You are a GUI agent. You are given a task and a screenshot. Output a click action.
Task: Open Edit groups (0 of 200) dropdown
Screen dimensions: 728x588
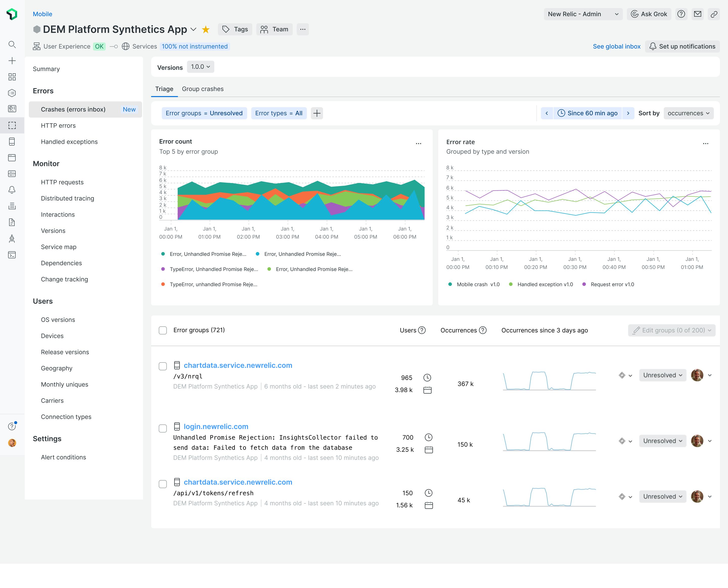[671, 330]
